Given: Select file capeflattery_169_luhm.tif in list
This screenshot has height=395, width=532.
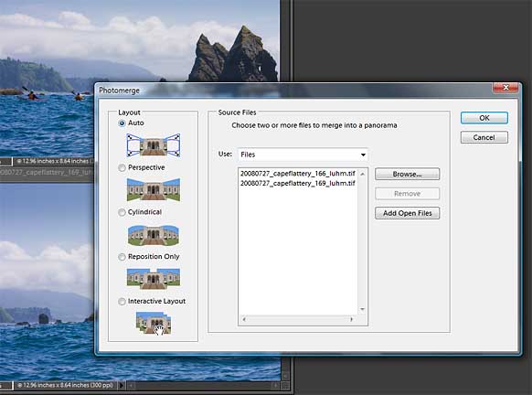Looking at the screenshot, I should 298,183.
